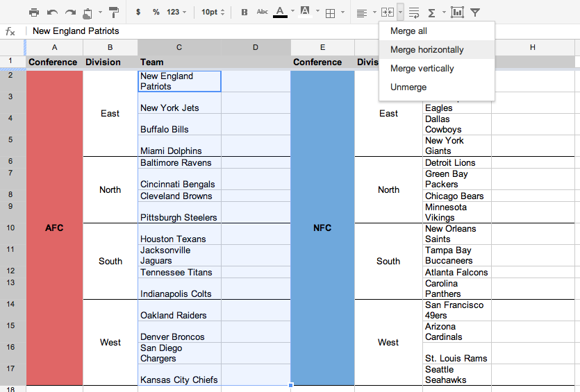Format as currency with dollar icon
Viewport: 580px width, 392px height.
(138, 12)
